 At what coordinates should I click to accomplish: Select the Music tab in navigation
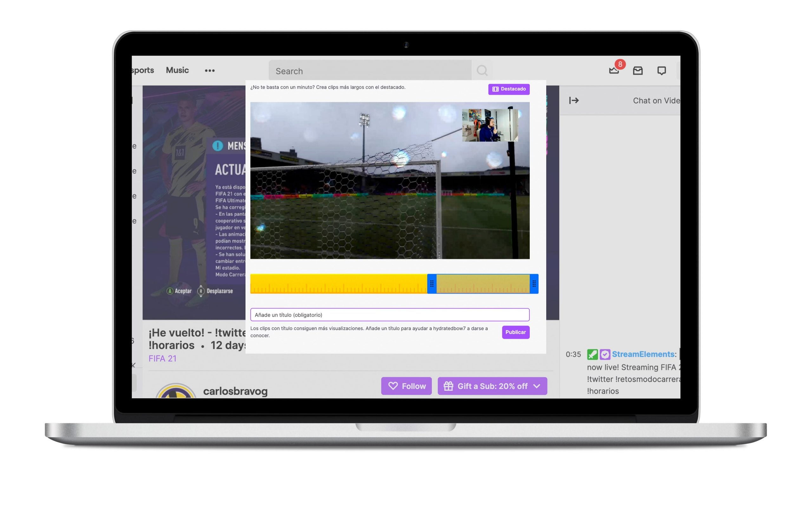click(x=177, y=70)
